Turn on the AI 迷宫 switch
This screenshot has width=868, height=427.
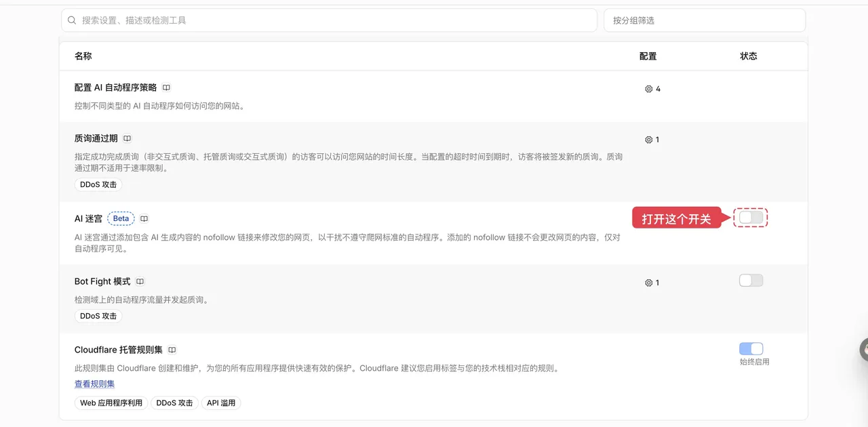click(x=751, y=218)
